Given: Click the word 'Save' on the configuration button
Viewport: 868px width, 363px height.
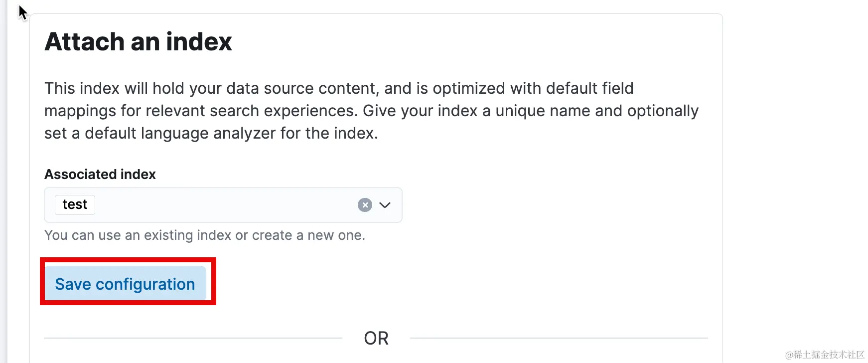Looking at the screenshot, I should [x=73, y=284].
